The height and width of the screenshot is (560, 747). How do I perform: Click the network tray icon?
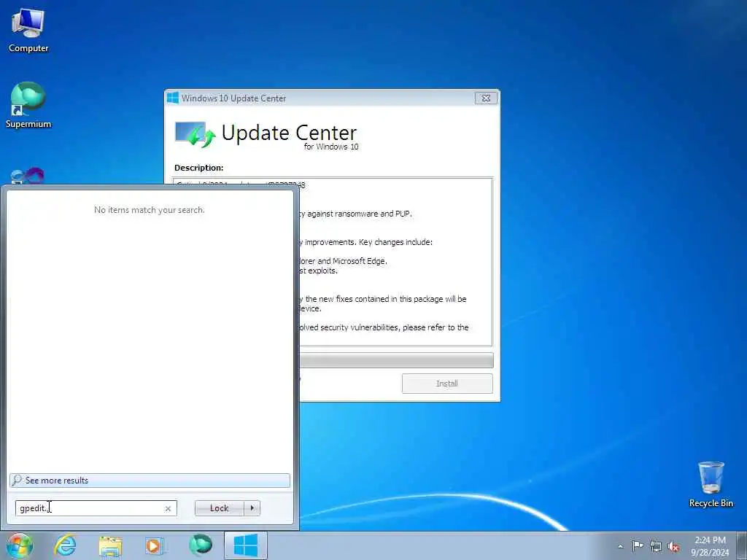(x=656, y=546)
